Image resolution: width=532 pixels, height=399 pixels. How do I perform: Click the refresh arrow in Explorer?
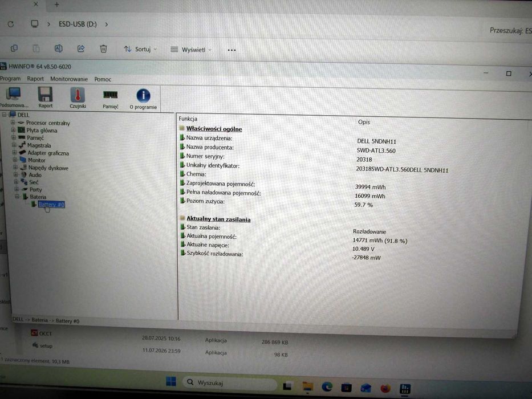(11, 24)
